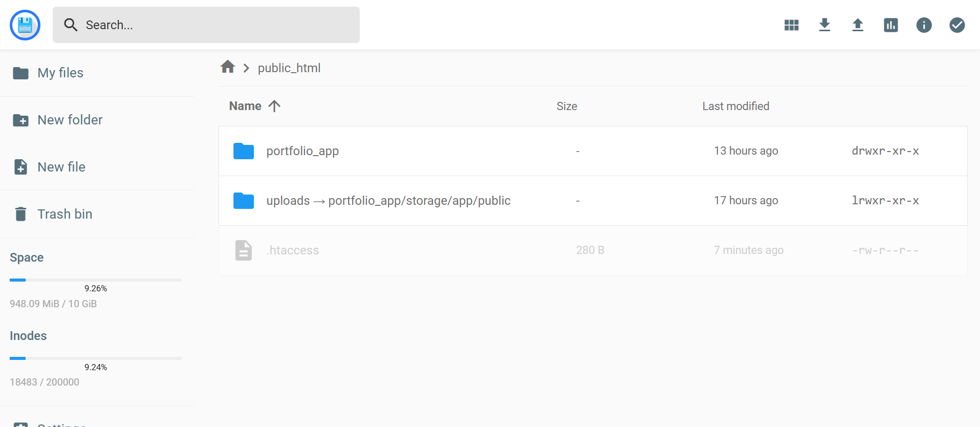Click the Space usage progress bar

(x=96, y=280)
